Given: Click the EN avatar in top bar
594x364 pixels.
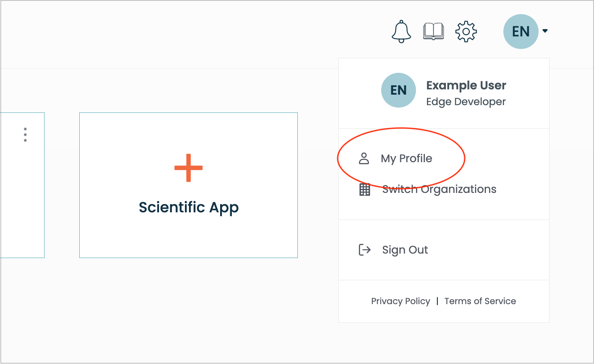Looking at the screenshot, I should [x=521, y=32].
